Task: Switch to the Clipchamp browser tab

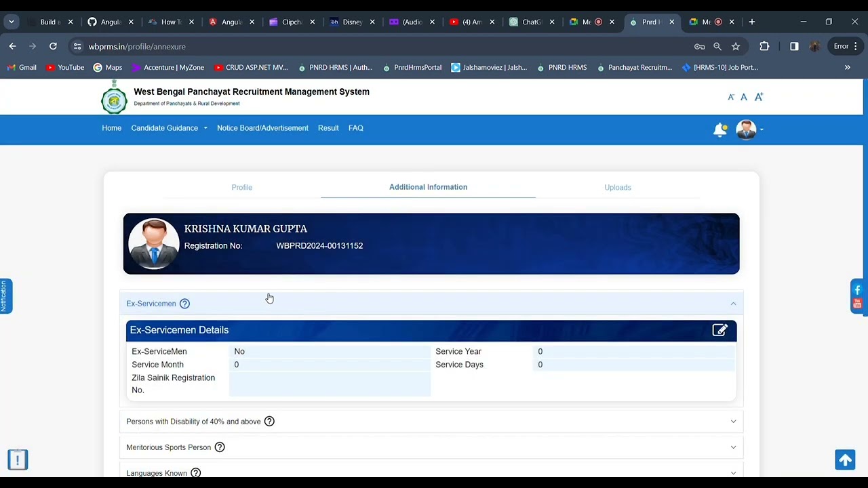Action: click(292, 22)
